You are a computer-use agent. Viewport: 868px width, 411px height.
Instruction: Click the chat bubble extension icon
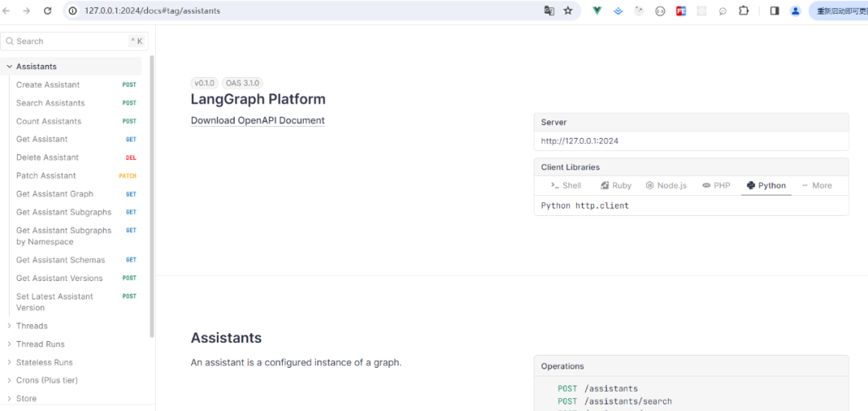pos(723,10)
